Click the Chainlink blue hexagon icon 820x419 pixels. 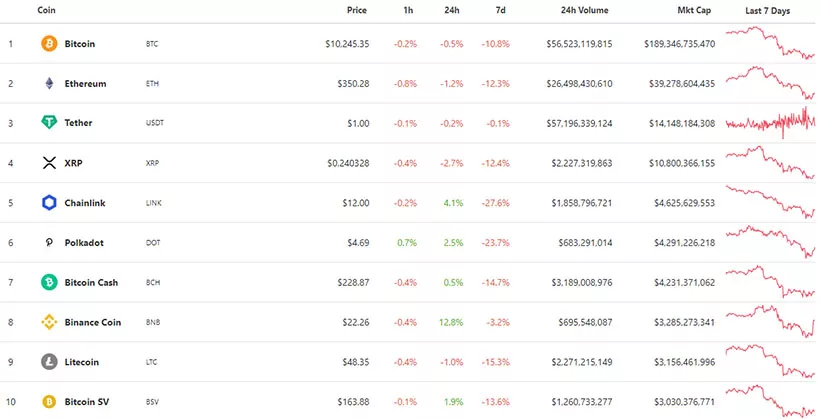coord(48,203)
